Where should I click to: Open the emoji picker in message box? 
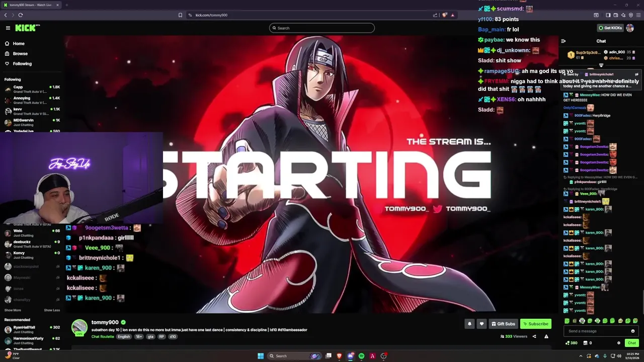(633, 331)
